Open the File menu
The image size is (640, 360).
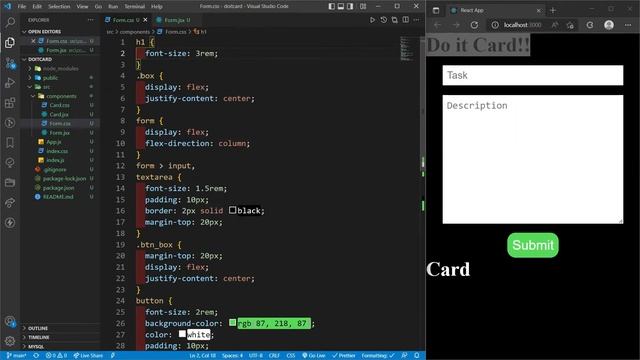coord(22,6)
